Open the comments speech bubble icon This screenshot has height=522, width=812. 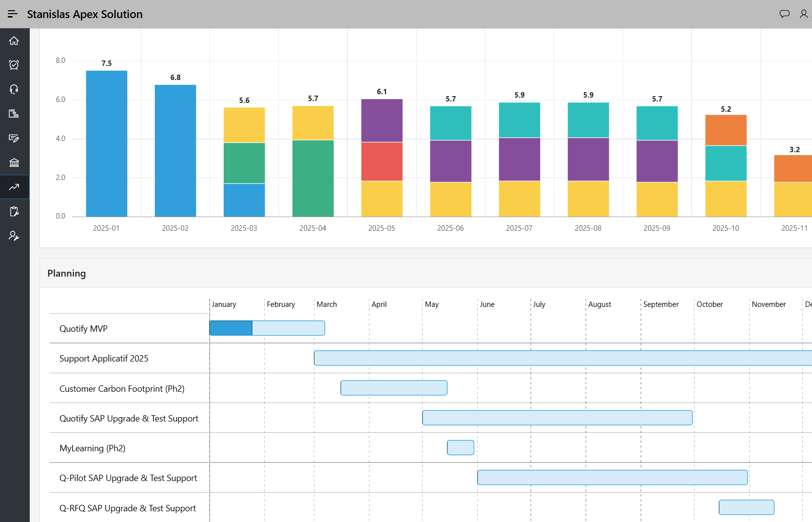coord(784,14)
